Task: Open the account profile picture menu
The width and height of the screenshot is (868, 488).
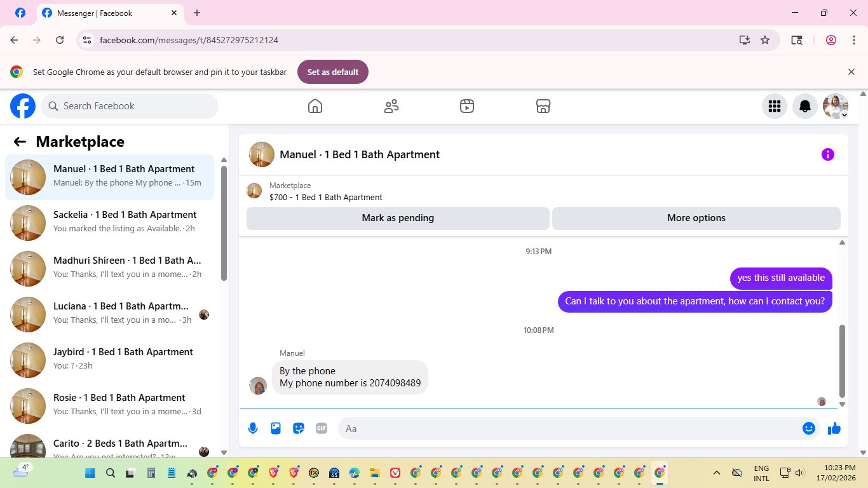Action: pos(836,106)
